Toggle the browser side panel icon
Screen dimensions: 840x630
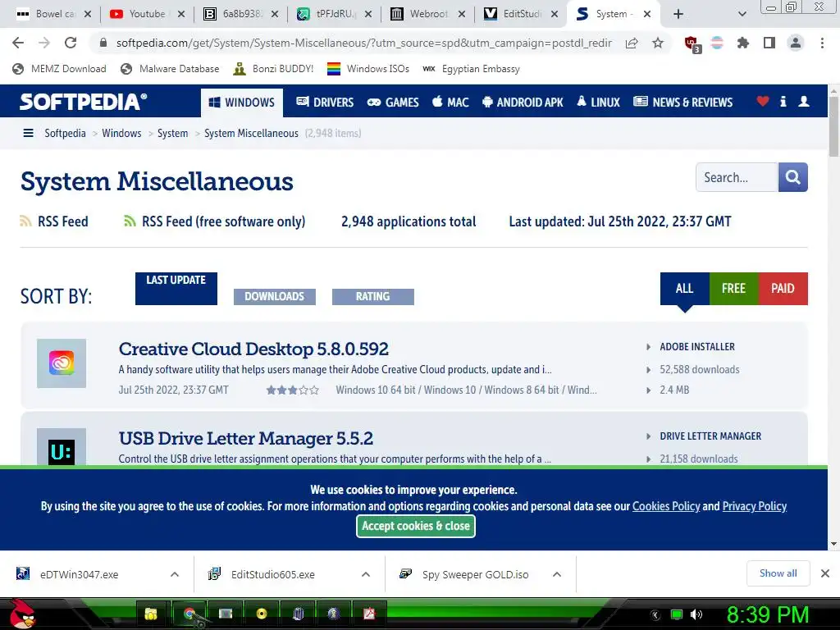769,43
